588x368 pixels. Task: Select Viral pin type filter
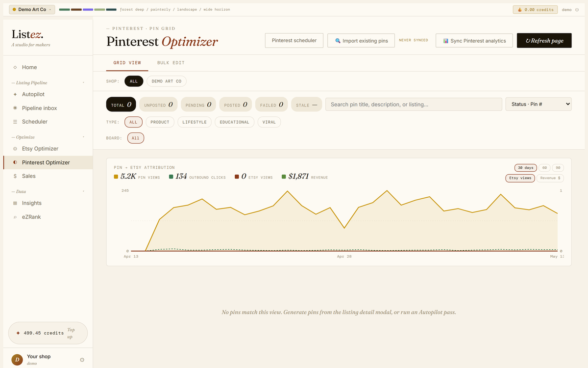pyautogui.click(x=269, y=122)
